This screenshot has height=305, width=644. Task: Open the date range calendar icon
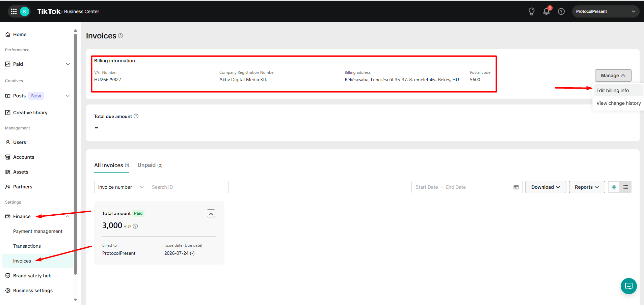[x=516, y=187]
